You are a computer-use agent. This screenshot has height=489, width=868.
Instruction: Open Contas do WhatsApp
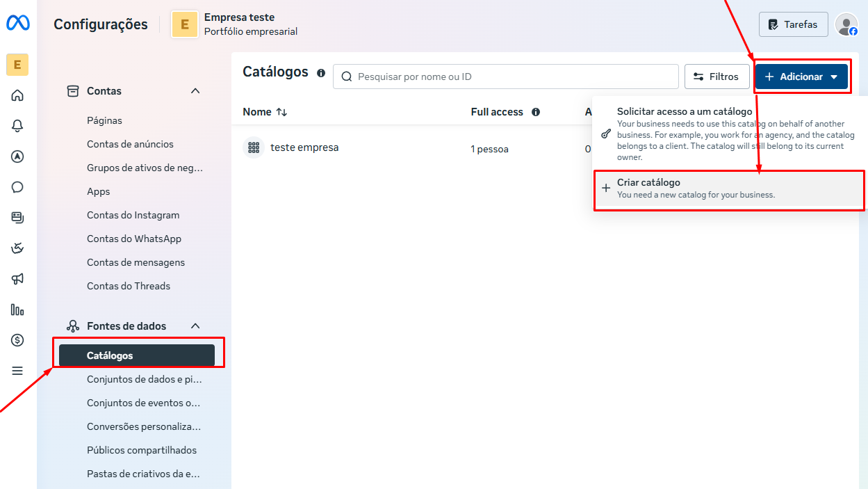(134, 239)
